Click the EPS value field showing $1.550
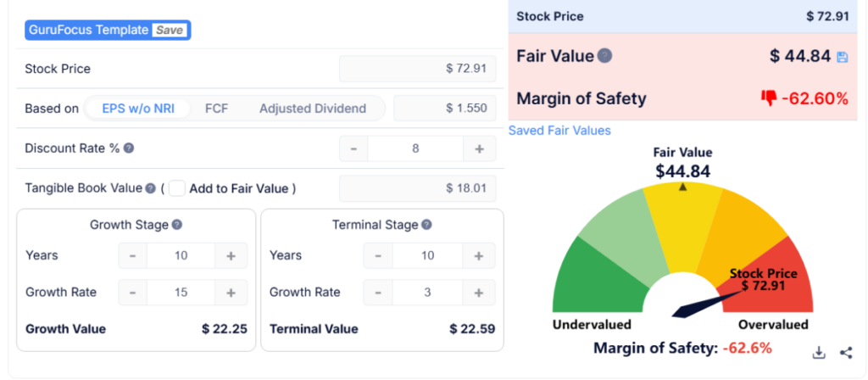The width and height of the screenshot is (868, 380). (445, 109)
